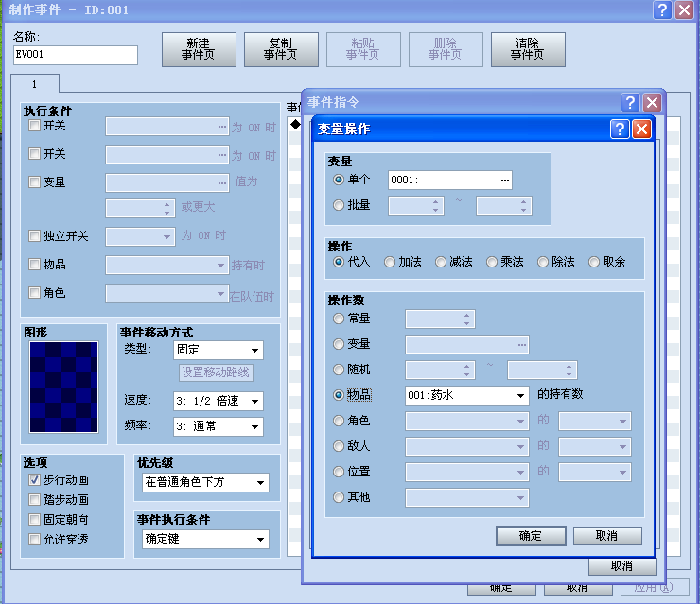The height and width of the screenshot is (604, 700).
Task: Select 位置 operand radio
Action: pyautogui.click(x=339, y=472)
